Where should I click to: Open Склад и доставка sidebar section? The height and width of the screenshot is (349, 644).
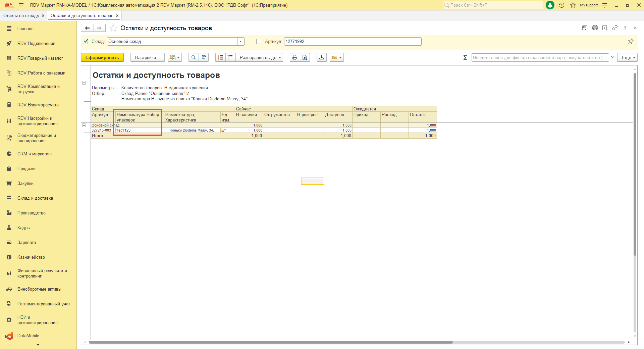tap(35, 198)
